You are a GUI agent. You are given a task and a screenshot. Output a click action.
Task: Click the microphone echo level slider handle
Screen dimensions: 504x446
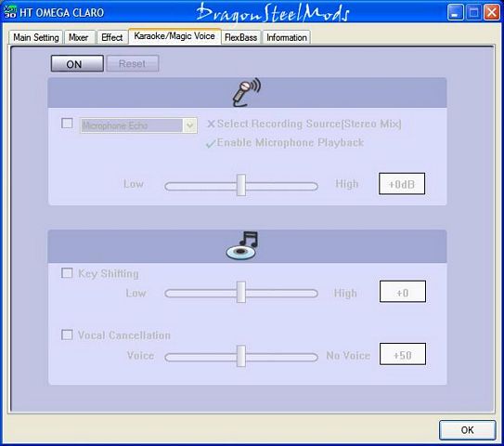tap(241, 185)
